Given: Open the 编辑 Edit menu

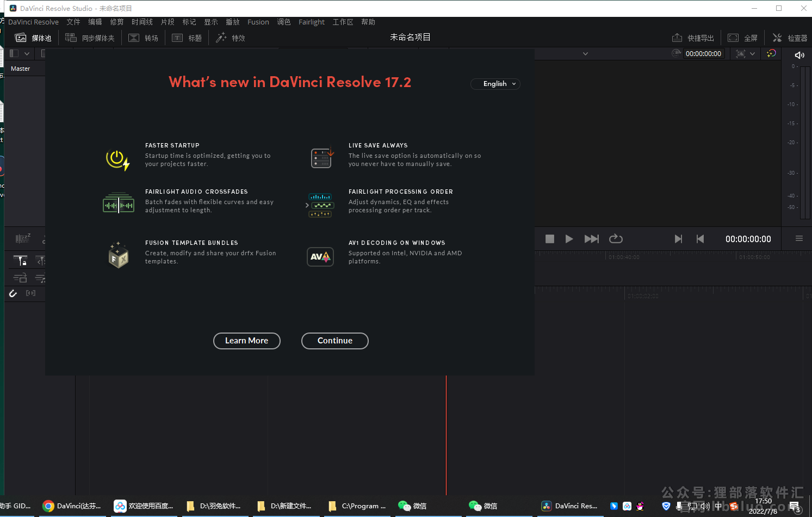Looking at the screenshot, I should point(95,22).
